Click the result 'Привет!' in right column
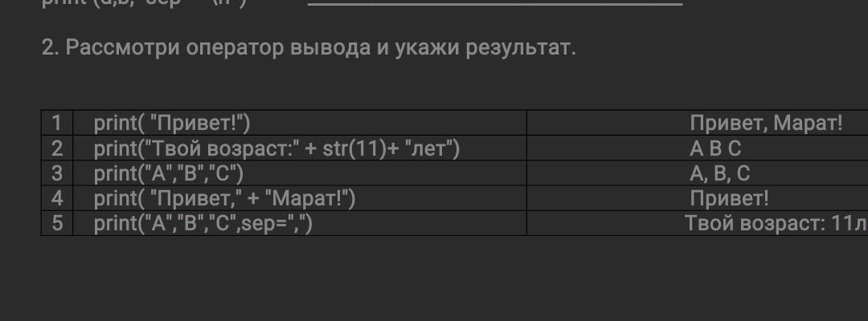 [x=729, y=198]
